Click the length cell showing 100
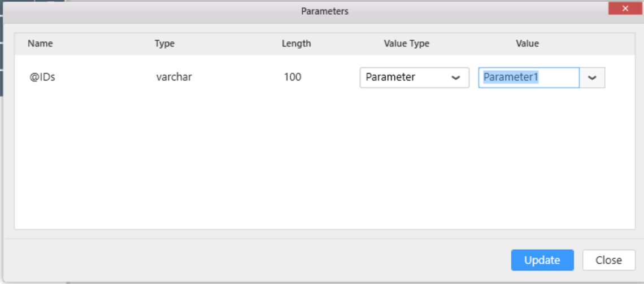This screenshot has width=644, height=284. (292, 77)
